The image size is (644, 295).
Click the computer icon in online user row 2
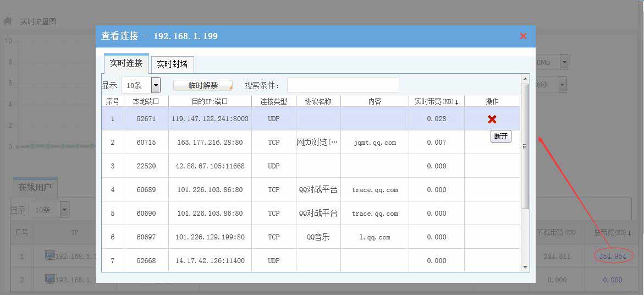pyautogui.click(x=50, y=280)
